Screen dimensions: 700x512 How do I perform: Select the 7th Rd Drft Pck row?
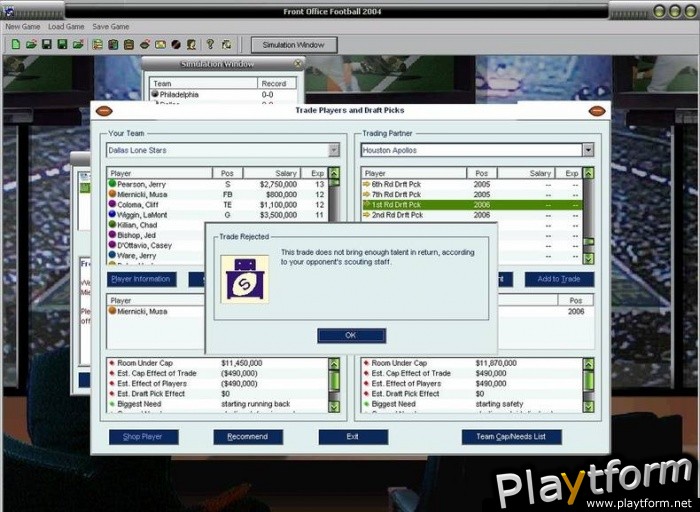pyautogui.click(x=471, y=194)
